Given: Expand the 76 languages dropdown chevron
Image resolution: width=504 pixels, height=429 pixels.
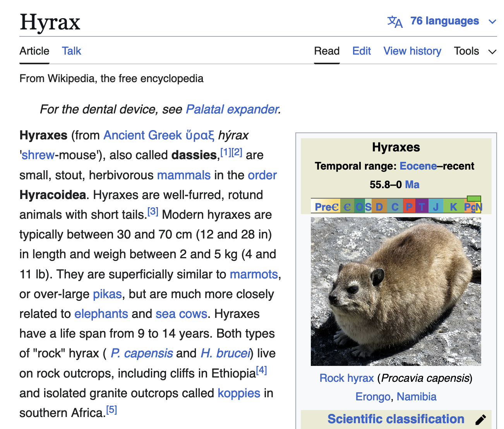Looking at the screenshot, I should 492,22.
